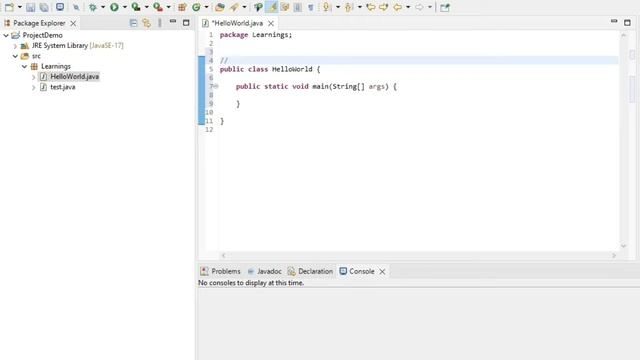Collapse the Learnings package node

(x=24, y=66)
